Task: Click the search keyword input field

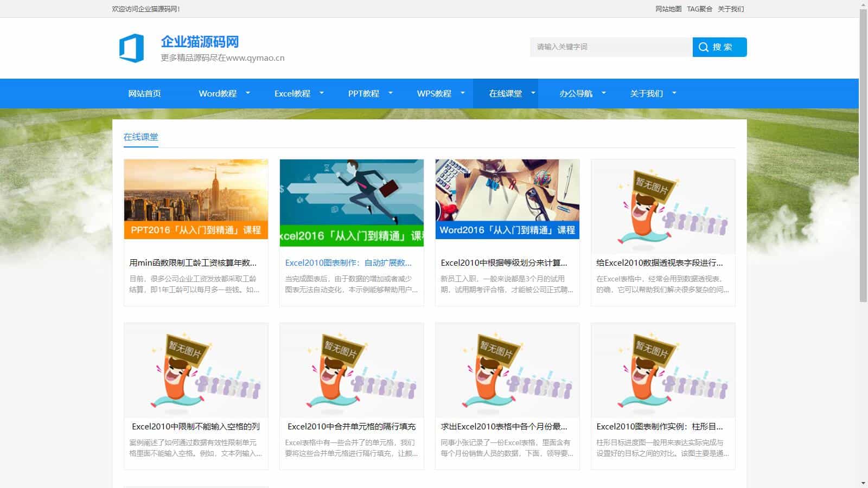Action: tap(610, 47)
